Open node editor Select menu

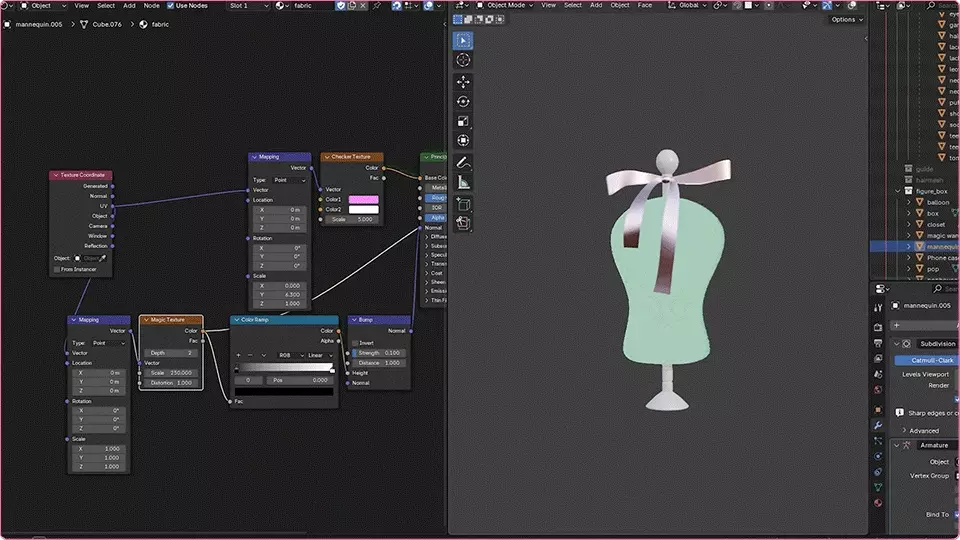pos(106,6)
